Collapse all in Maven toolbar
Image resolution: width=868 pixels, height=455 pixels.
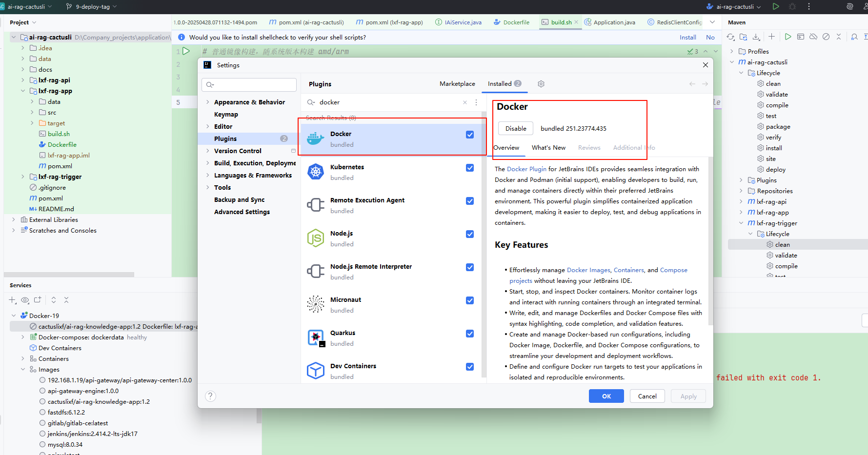coord(839,37)
